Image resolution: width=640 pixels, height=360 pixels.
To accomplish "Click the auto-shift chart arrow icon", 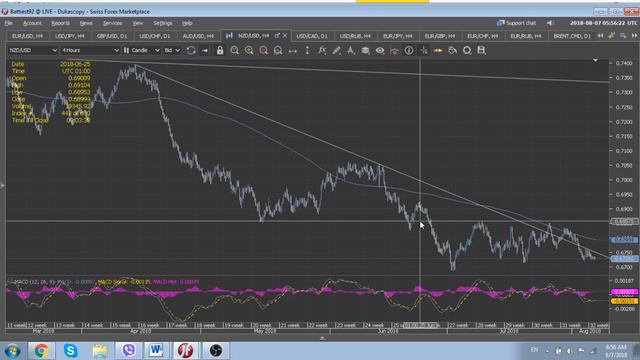I will pyautogui.click(x=205, y=50).
